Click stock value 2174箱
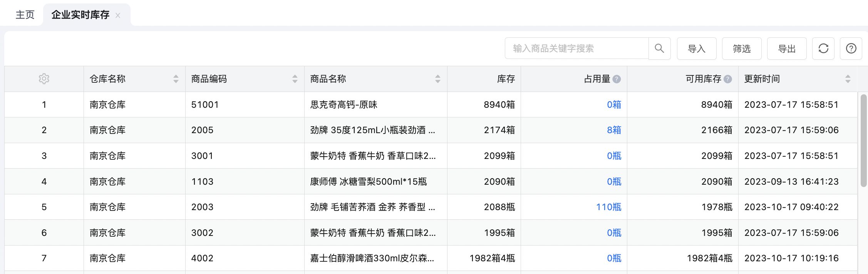Viewport: 868px width, 274px height. pyautogui.click(x=499, y=130)
